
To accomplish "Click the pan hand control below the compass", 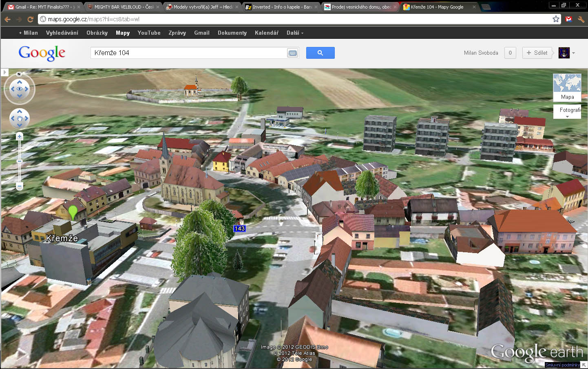I will [x=19, y=118].
